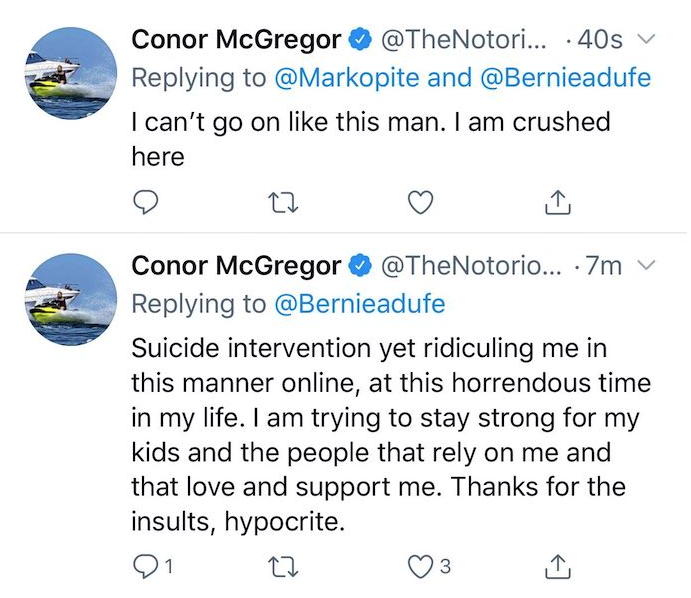Like the "I am crushed here" tweet
This screenshot has height=598, width=691.
click(422, 204)
